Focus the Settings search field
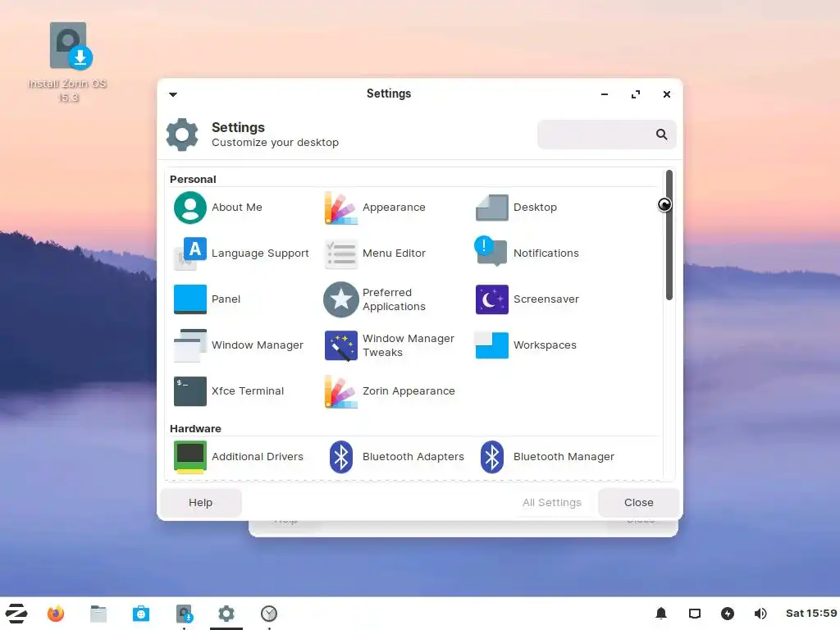This screenshot has height=630, width=840. click(x=606, y=135)
